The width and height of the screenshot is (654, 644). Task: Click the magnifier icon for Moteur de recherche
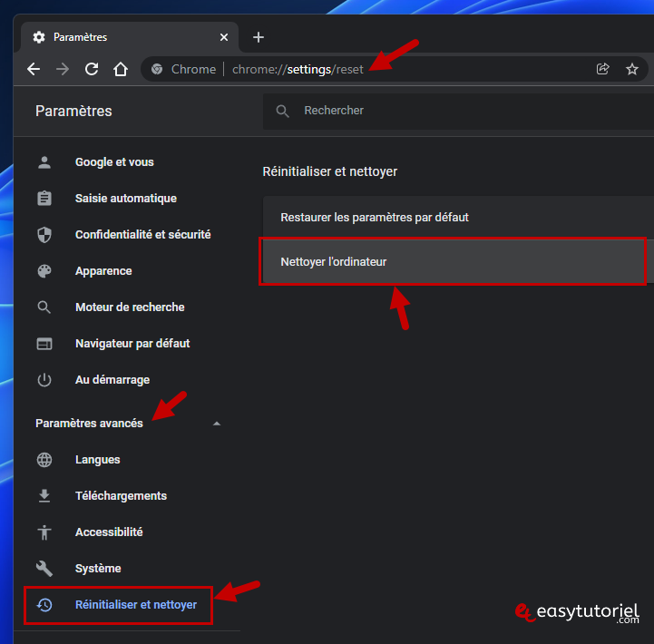44,307
